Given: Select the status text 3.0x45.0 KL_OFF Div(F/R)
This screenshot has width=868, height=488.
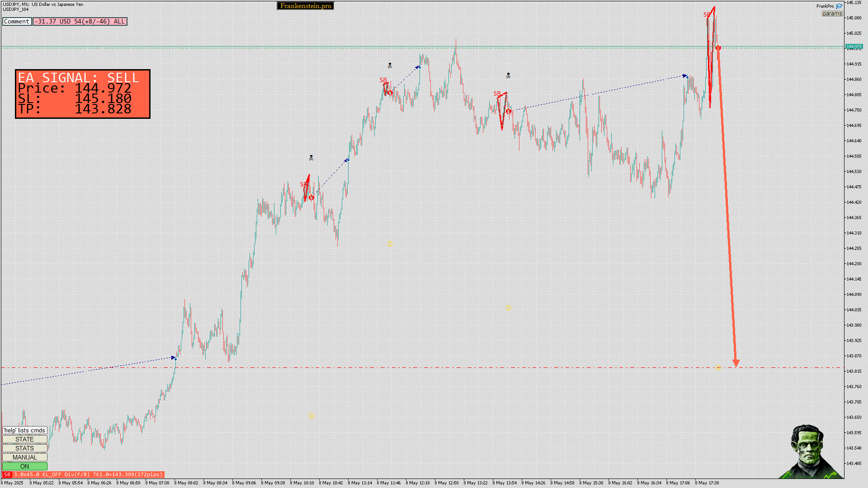Looking at the screenshot, I should 52,474.
